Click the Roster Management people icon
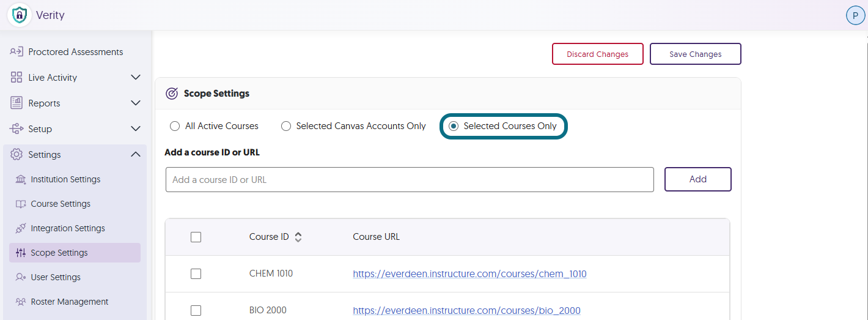Viewport: 868px width, 320px height. click(21, 302)
